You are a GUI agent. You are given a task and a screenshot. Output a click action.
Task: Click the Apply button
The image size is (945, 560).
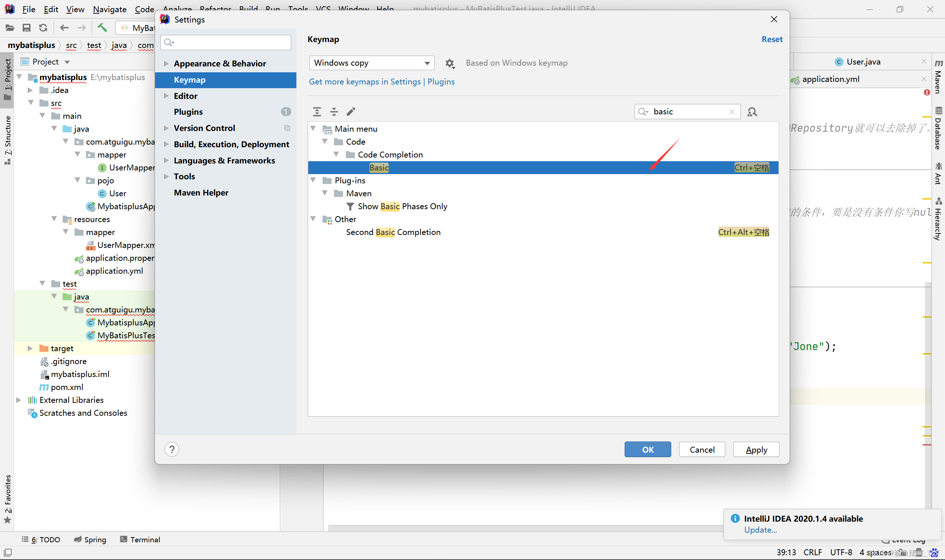756,449
